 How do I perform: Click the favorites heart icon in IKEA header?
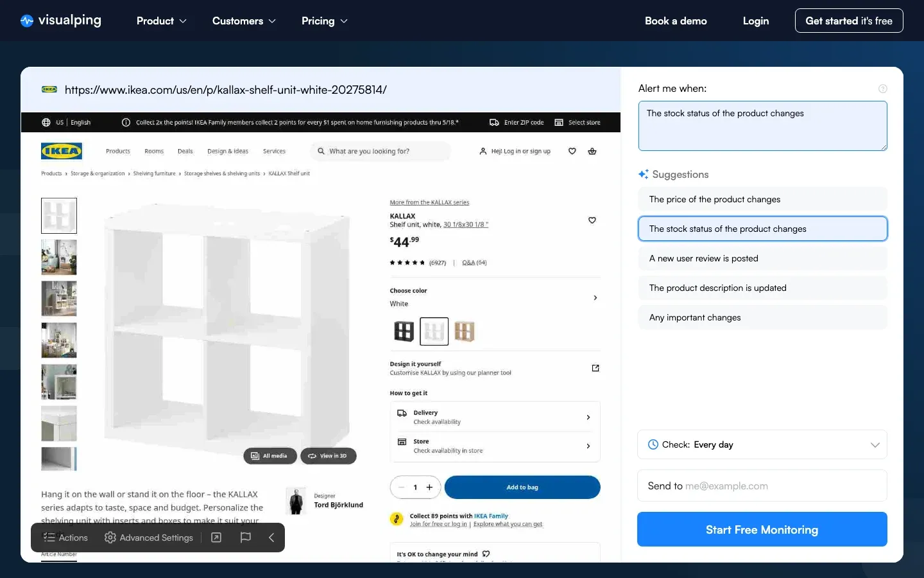click(x=572, y=152)
